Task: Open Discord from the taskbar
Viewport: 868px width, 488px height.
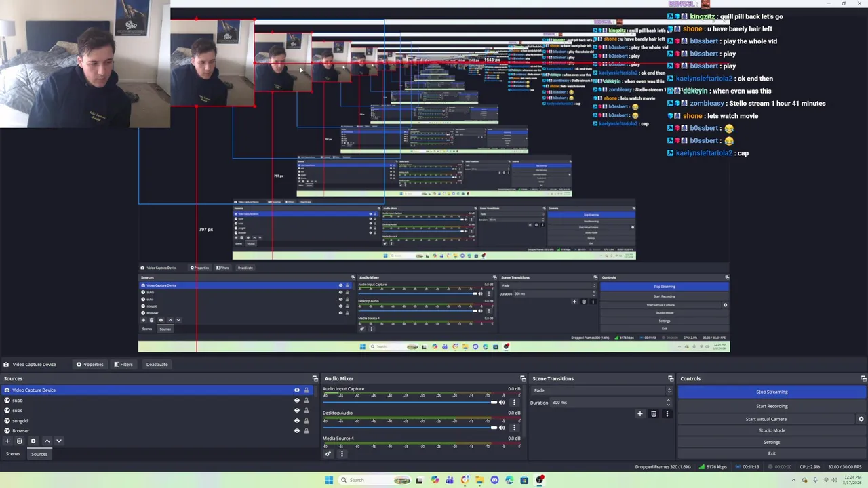Action: [494, 480]
